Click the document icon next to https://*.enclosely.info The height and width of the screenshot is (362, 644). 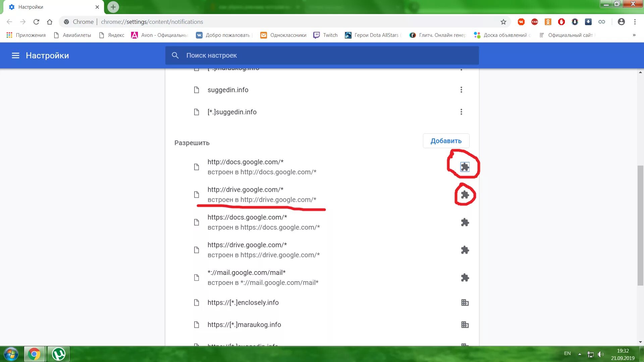click(196, 302)
